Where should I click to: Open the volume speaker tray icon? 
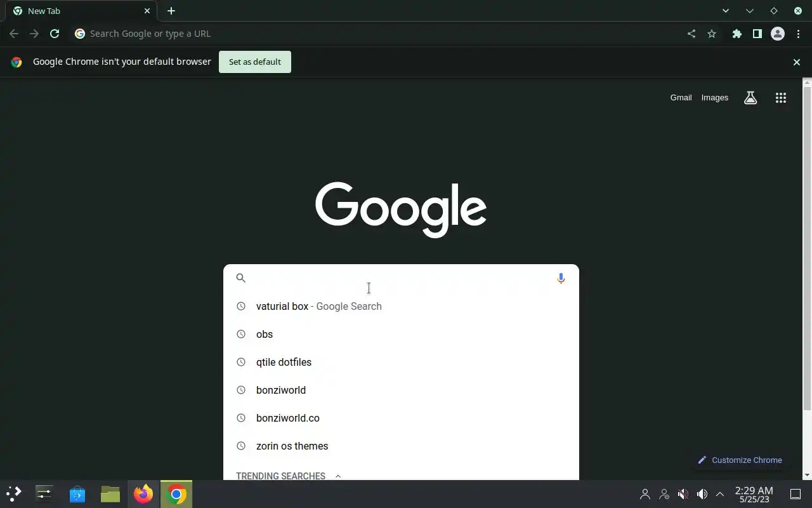click(702, 494)
